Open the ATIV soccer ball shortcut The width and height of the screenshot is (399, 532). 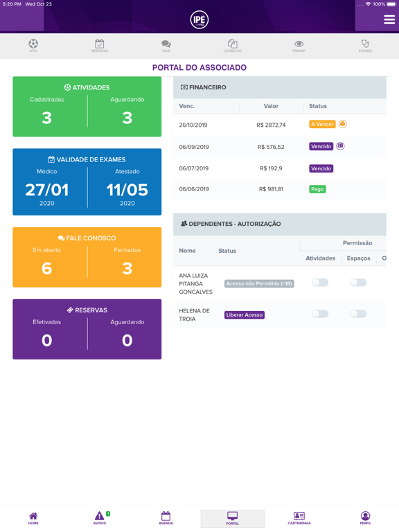[x=33, y=46]
